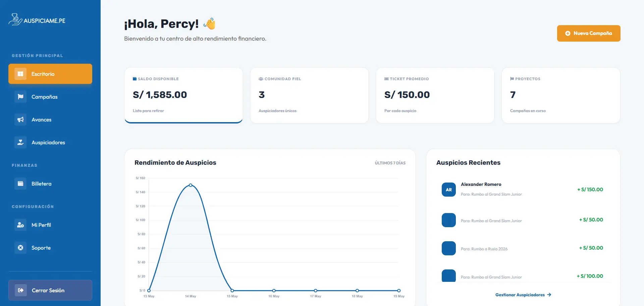Image resolution: width=644 pixels, height=306 pixels.
Task: Click the Auspiciame.pe logo
Action: pyautogui.click(x=37, y=19)
